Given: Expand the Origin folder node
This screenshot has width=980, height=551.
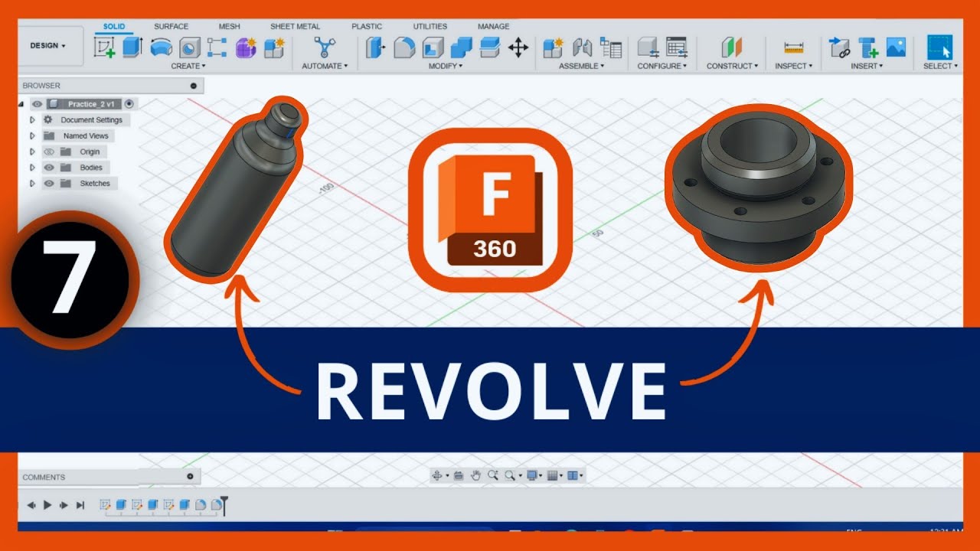Looking at the screenshot, I should click(x=32, y=152).
